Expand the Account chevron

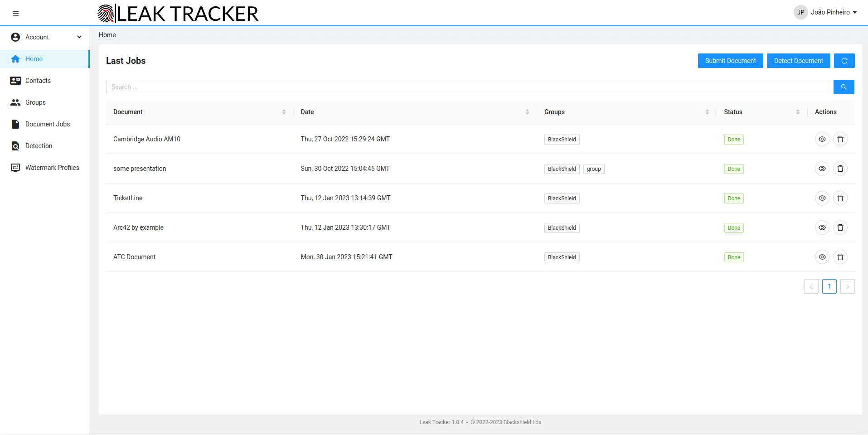tap(79, 37)
